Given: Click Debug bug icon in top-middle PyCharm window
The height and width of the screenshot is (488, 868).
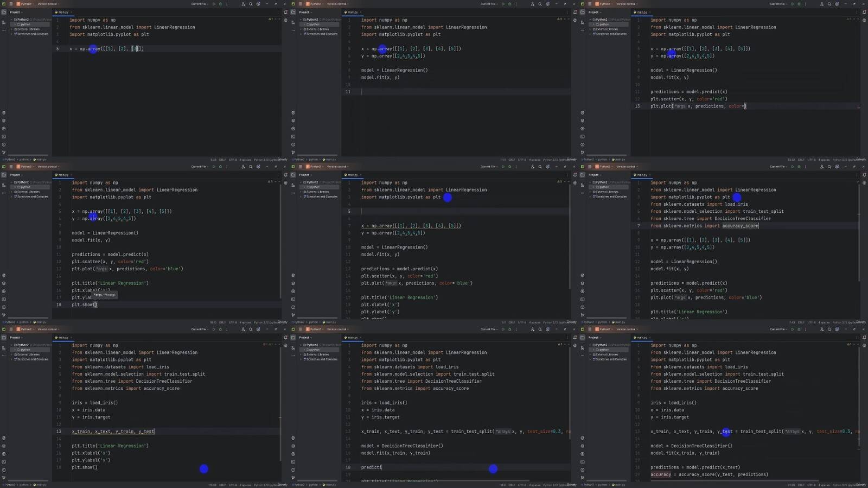Looking at the screenshot, I should click(x=509, y=4).
